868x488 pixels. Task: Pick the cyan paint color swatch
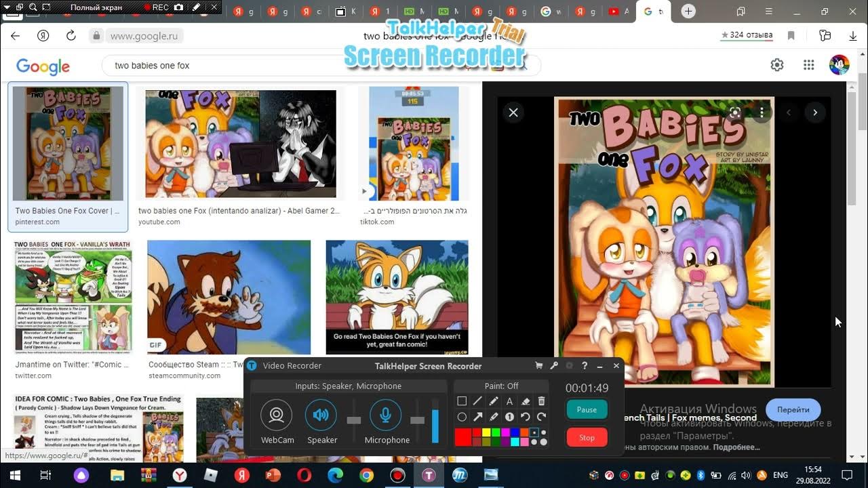[x=515, y=442]
